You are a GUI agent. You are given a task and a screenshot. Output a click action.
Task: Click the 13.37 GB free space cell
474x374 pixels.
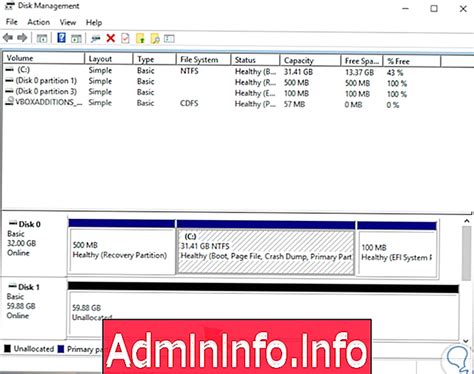tap(359, 72)
